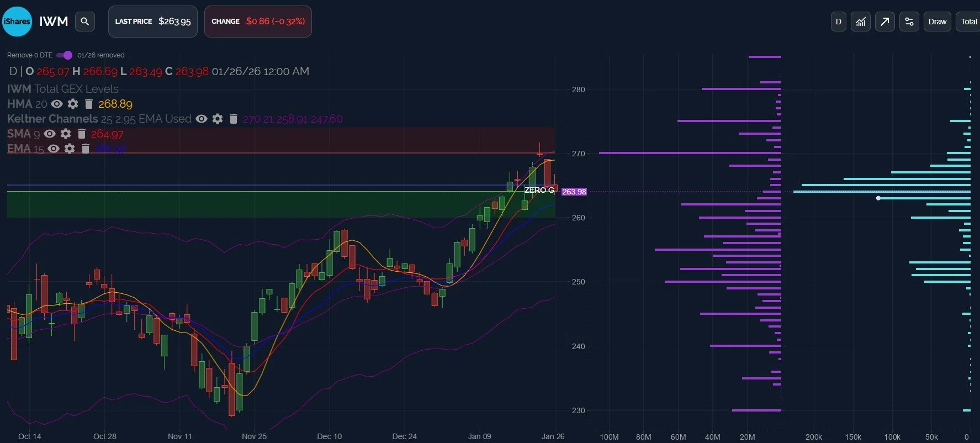
Task: Click the 270 price axis label
Action: [x=578, y=154]
